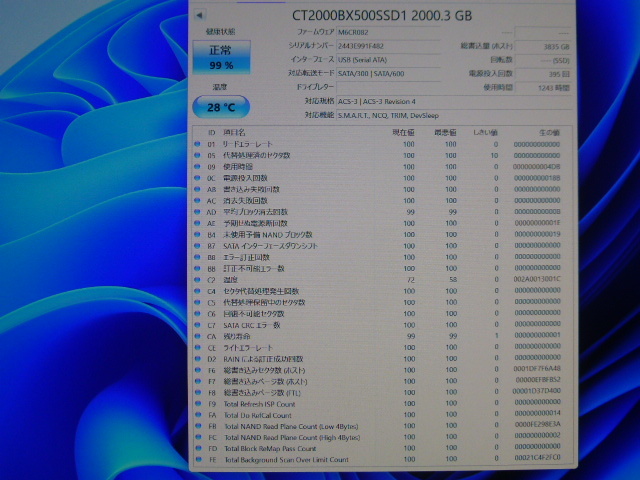Click worst value 58 in 温度 row

[453, 280]
